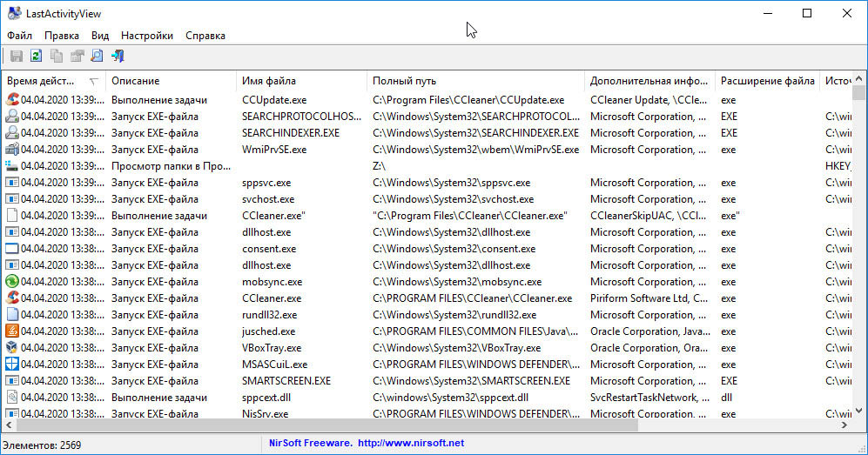The image size is (868, 455).
Task: Sort by the Имя файла column header
Action: click(301, 81)
